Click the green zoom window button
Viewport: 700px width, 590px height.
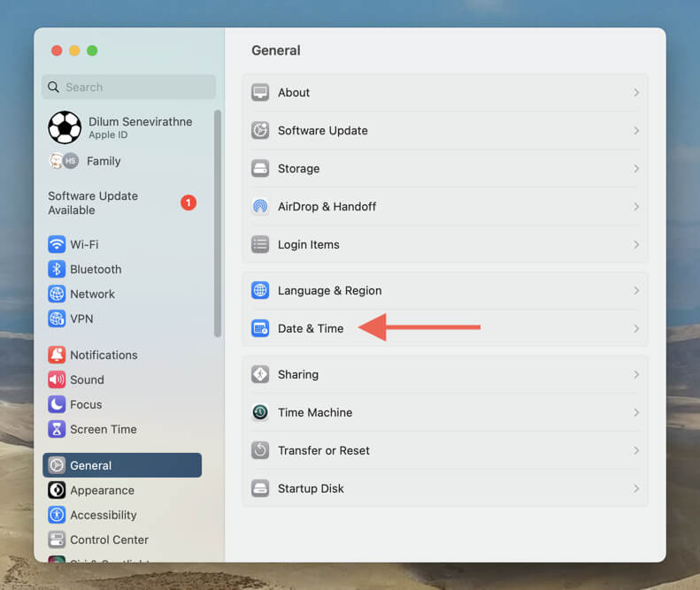tap(92, 50)
